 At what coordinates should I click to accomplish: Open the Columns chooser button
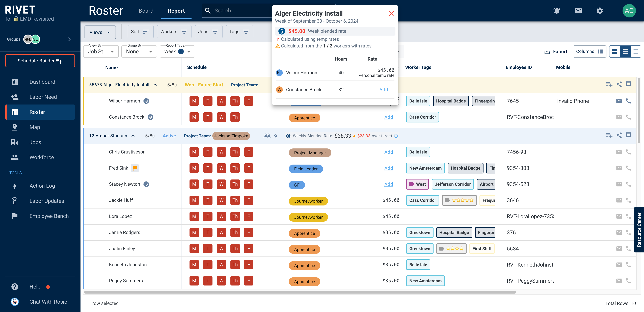(589, 51)
